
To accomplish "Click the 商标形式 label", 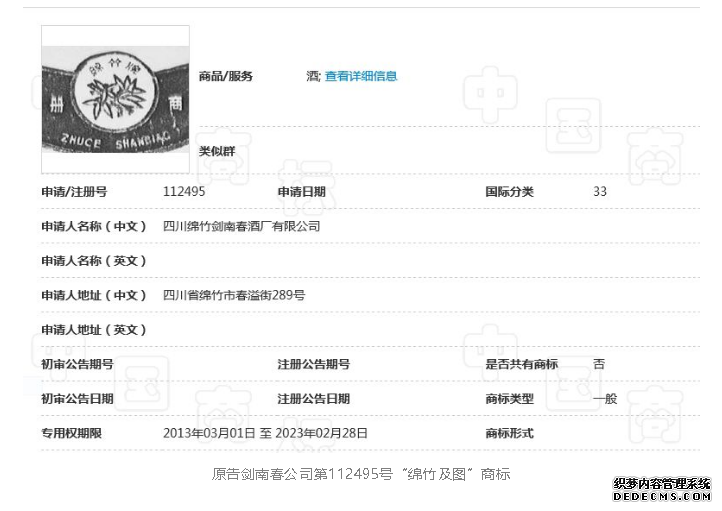I will pyautogui.click(x=509, y=433).
